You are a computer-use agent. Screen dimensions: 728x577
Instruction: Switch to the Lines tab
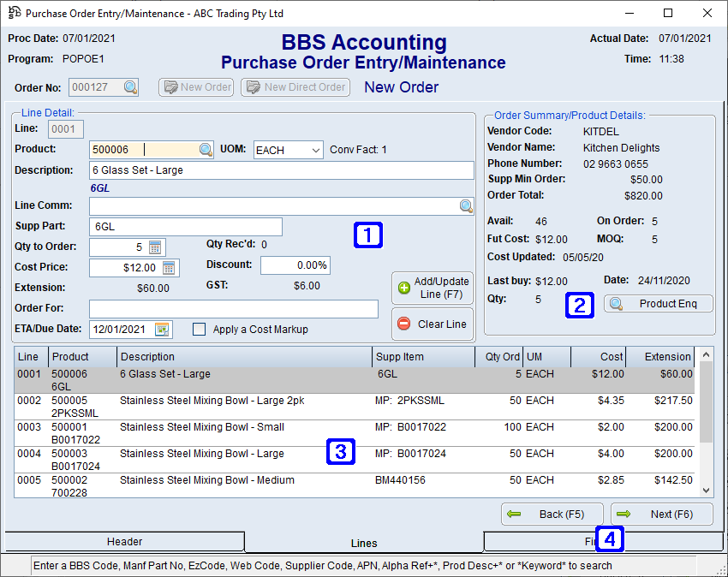point(363,543)
